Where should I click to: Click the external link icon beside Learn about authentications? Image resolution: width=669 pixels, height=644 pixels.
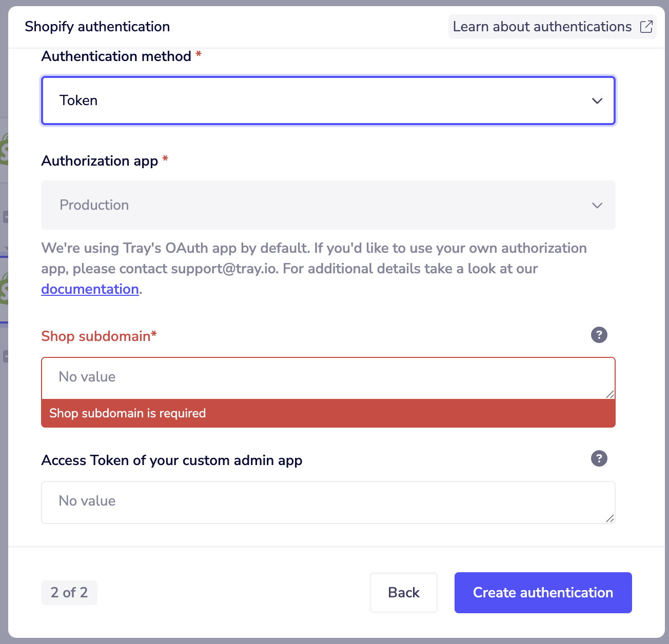coord(645,27)
